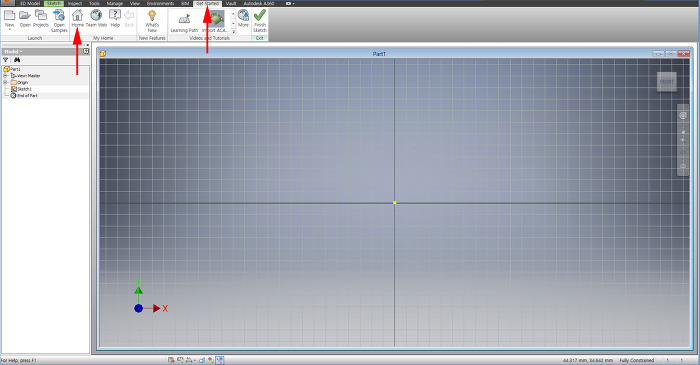Click the Look At tool in navigation bar
Screen dimensions: 700x365
click(683, 166)
